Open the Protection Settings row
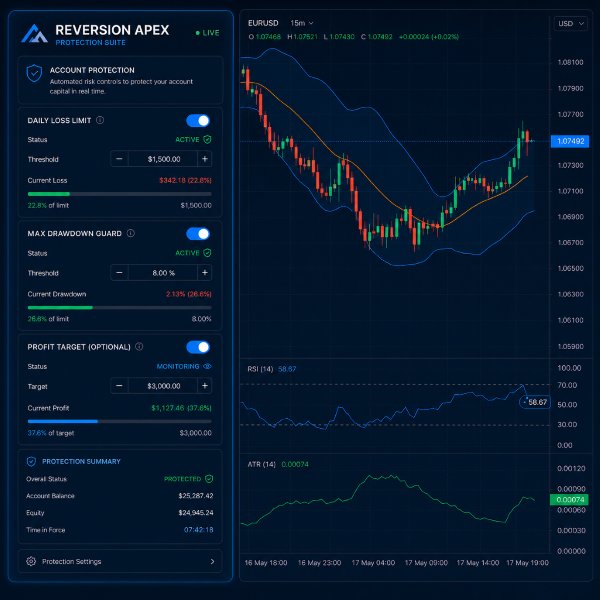 tap(120, 561)
